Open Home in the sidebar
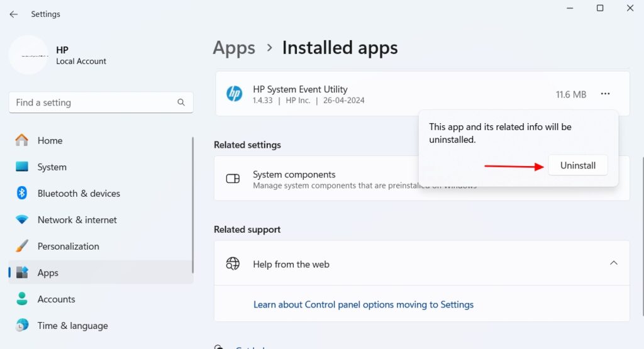The width and height of the screenshot is (644, 349). 101,140
